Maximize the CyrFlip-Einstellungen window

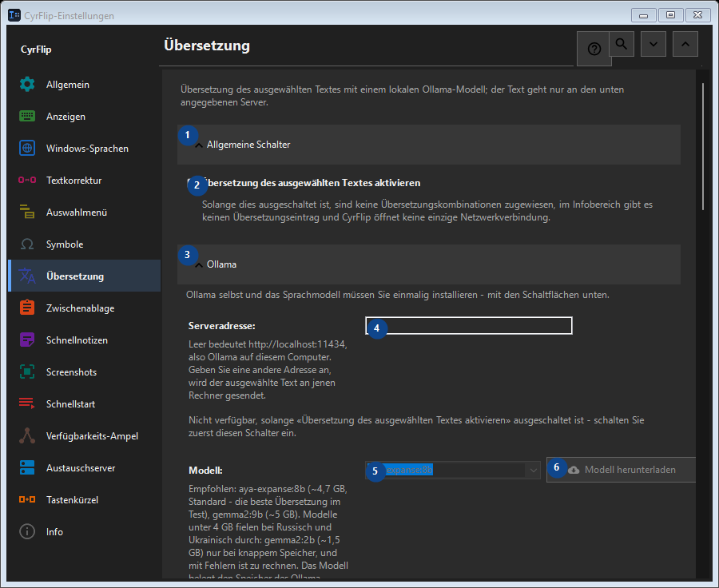pyautogui.click(x=670, y=15)
